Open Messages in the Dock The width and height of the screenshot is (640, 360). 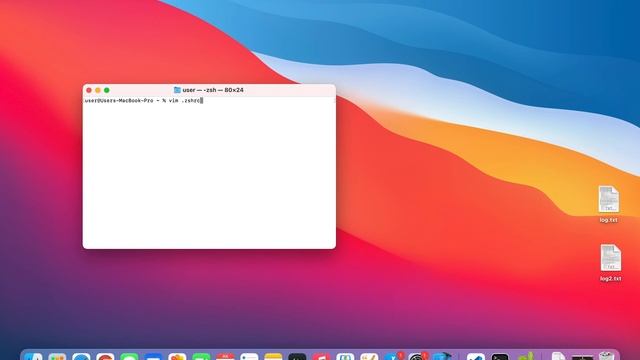pyautogui.click(x=129, y=357)
